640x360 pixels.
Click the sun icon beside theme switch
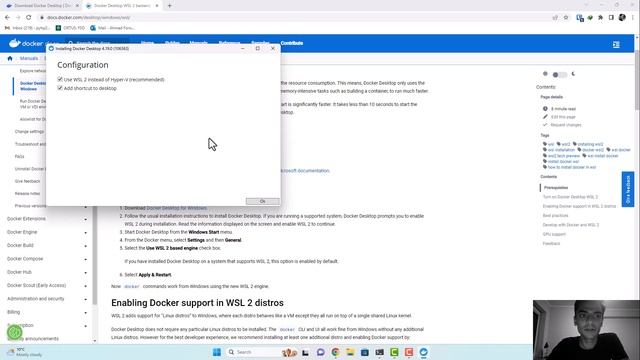pos(545,74)
